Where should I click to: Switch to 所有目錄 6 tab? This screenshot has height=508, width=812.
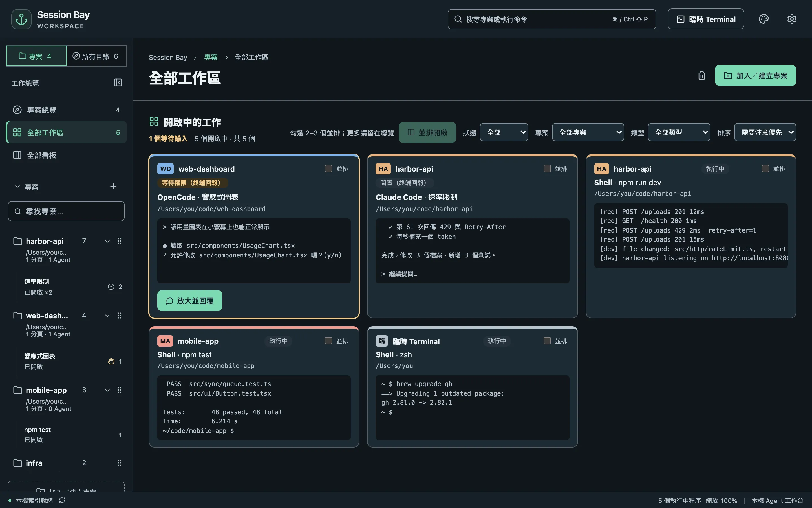pyautogui.click(x=96, y=56)
